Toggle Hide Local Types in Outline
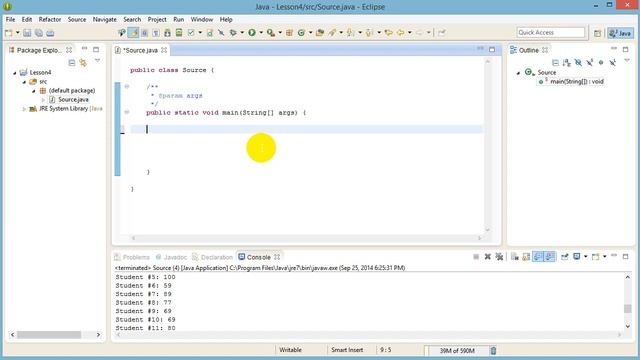The height and width of the screenshot is (360, 640). point(612,62)
